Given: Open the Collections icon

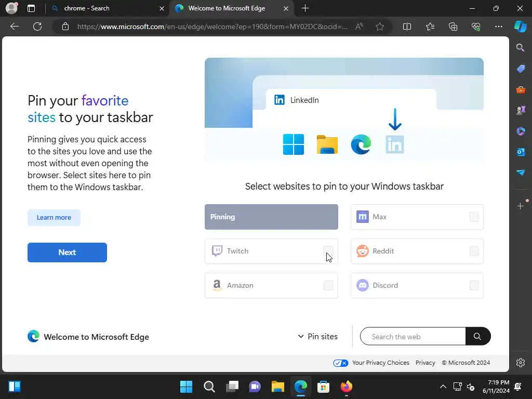Looking at the screenshot, I should click(x=453, y=26).
